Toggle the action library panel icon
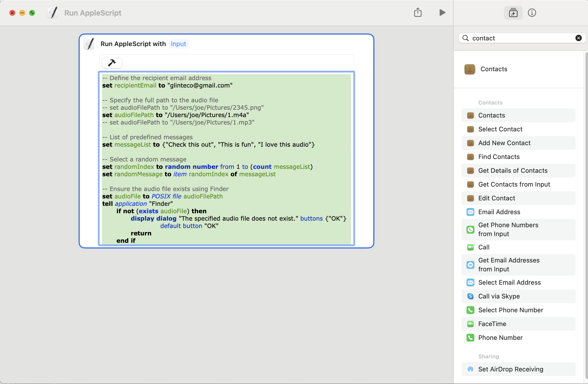The height and width of the screenshot is (384, 588). [513, 13]
